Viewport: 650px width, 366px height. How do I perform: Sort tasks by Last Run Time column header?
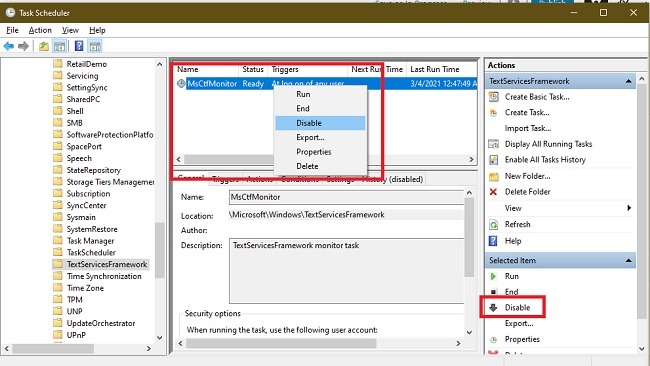tap(441, 70)
